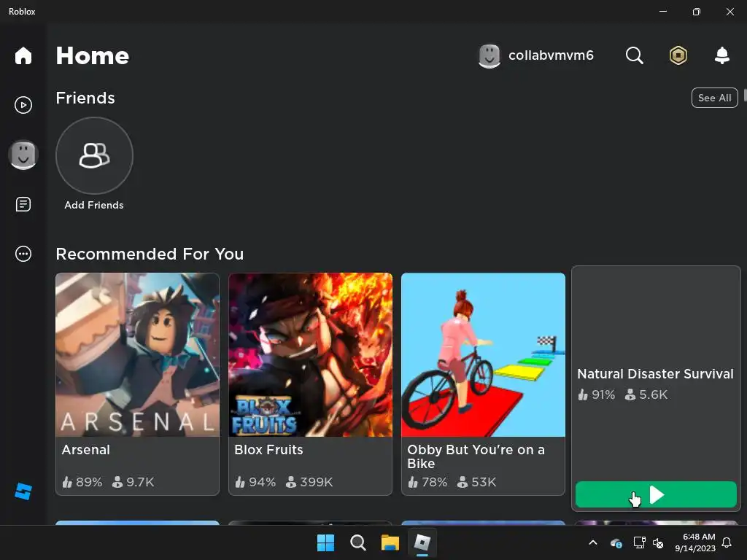Open search with the magnifier icon
The width and height of the screenshot is (747, 560).
pyautogui.click(x=634, y=55)
